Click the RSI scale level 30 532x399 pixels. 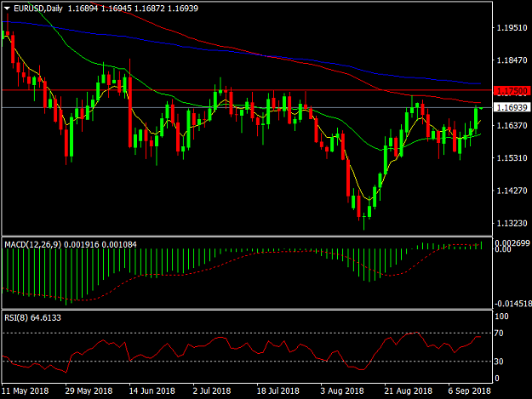[499, 362]
